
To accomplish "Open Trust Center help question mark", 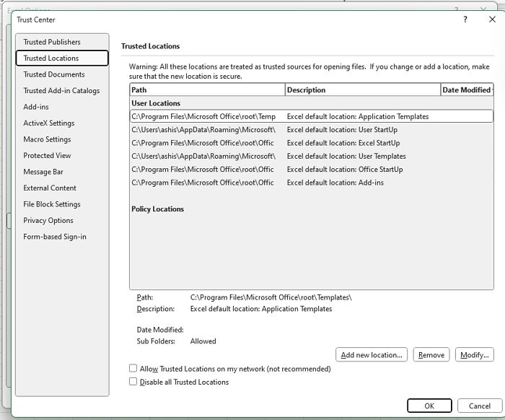I will pyautogui.click(x=465, y=19).
